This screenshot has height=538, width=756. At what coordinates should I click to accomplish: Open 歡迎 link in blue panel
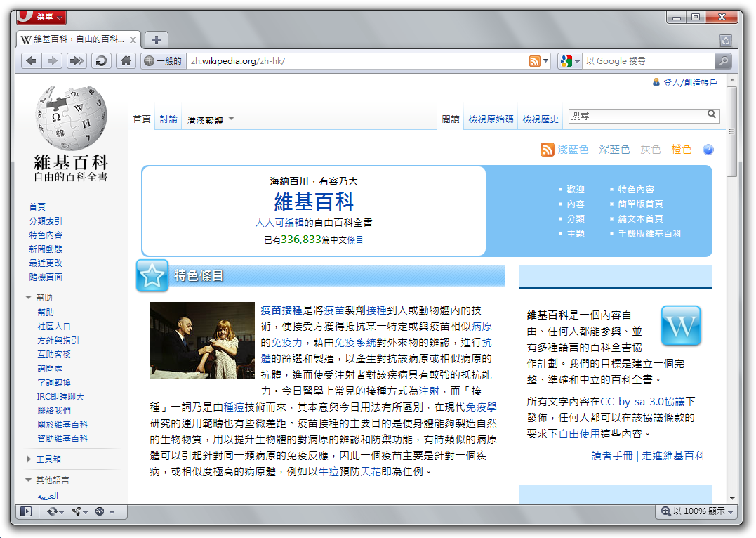[x=576, y=190]
